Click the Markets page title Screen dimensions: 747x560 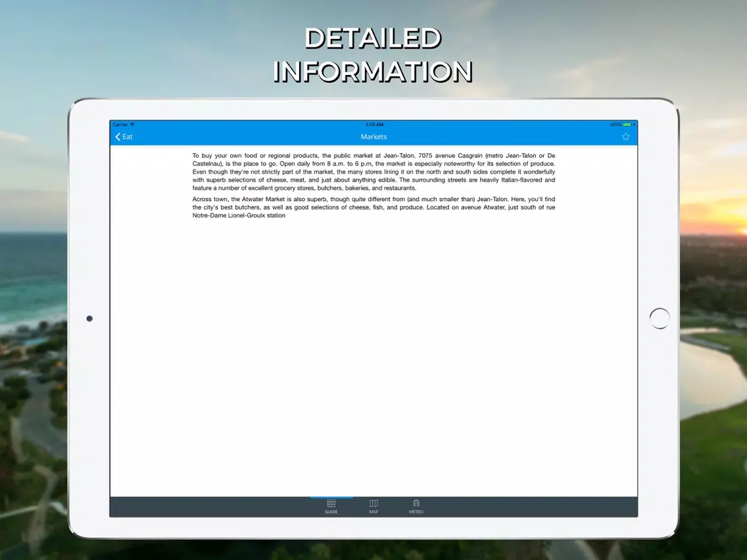[x=373, y=137]
